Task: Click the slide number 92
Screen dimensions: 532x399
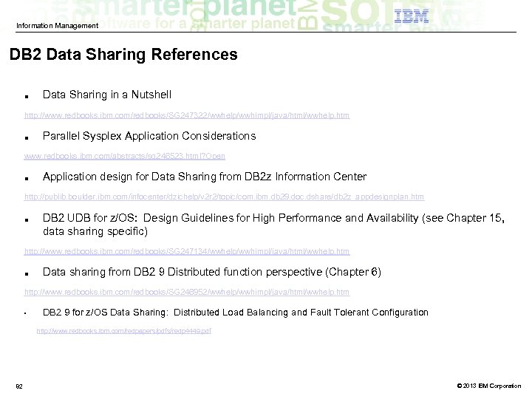Action: tap(19, 386)
